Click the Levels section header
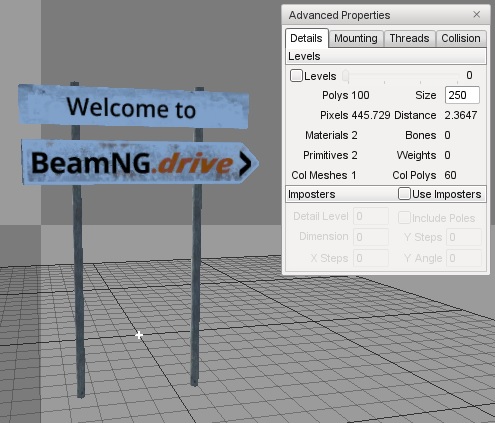 (x=386, y=56)
